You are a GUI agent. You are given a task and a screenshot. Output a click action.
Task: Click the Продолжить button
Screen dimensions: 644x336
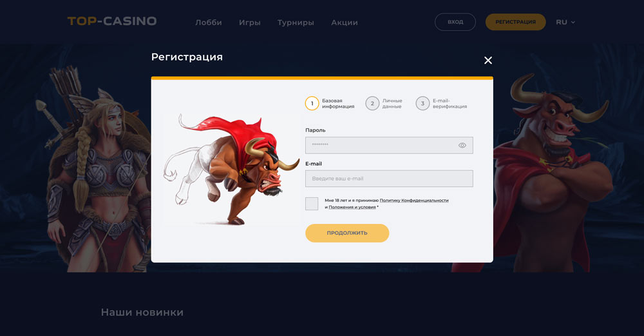(x=347, y=233)
